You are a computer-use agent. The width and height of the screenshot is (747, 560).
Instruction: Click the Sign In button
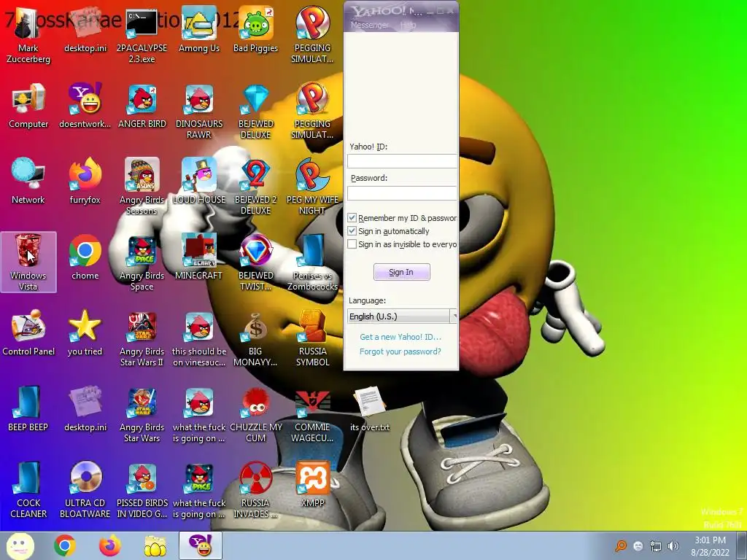pos(402,272)
